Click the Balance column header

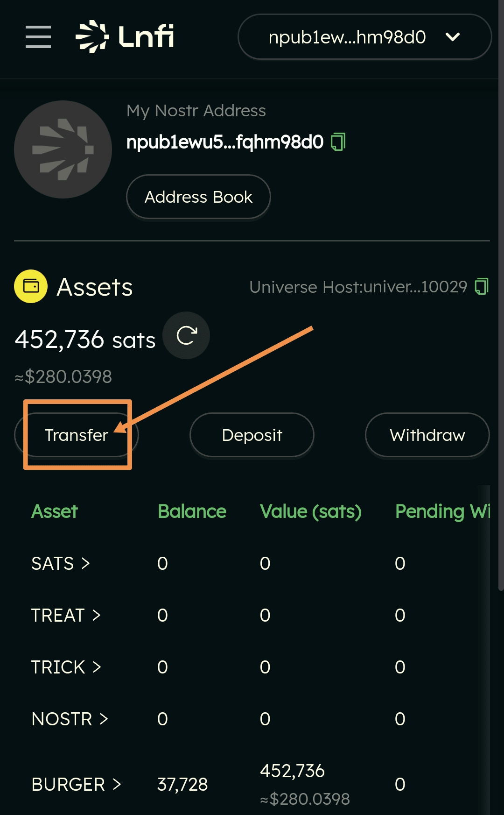coord(192,511)
